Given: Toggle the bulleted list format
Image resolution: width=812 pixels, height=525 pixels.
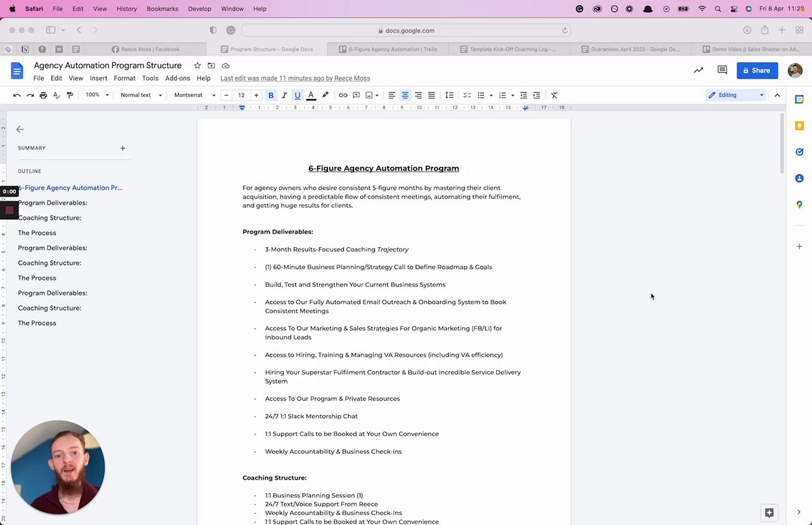Looking at the screenshot, I should coord(481,95).
